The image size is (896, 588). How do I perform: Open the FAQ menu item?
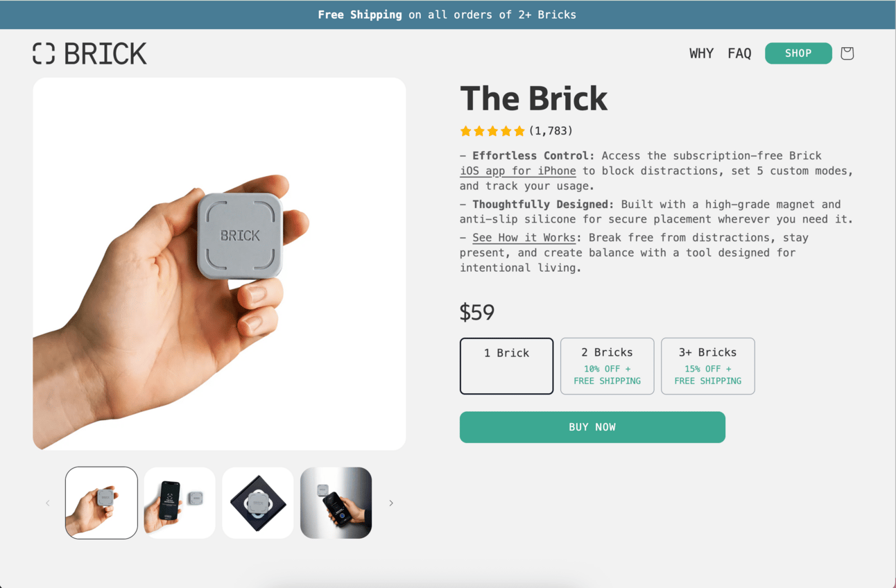point(739,53)
